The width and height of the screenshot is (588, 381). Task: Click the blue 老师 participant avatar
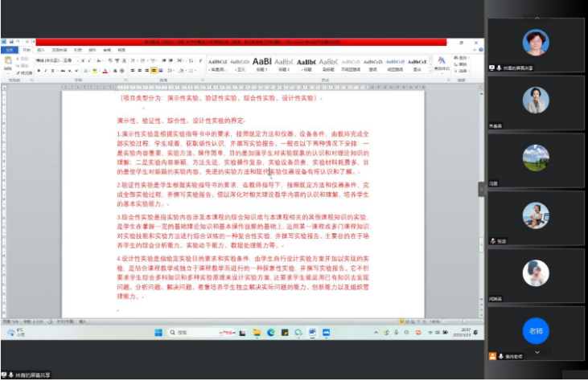coord(537,330)
